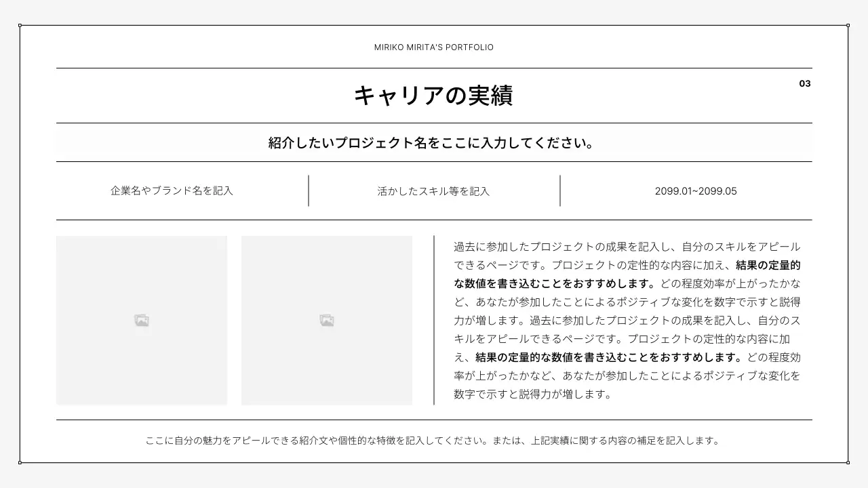
Task: Click the 企業名やブランド名を記入 field
Action: pyautogui.click(x=171, y=190)
